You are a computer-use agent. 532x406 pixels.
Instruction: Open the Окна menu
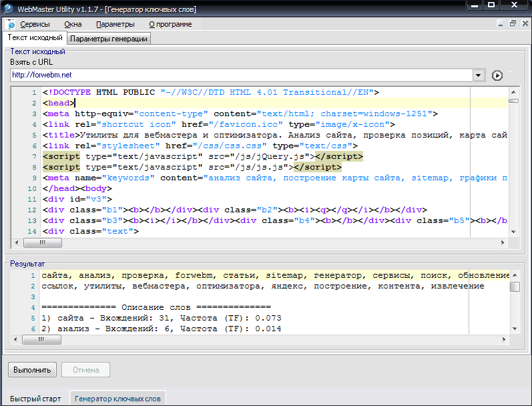(73, 24)
